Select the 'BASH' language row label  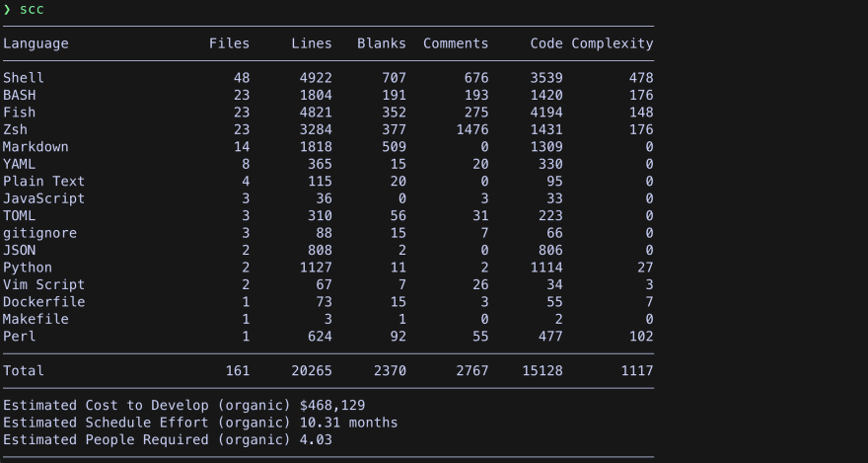pos(20,95)
